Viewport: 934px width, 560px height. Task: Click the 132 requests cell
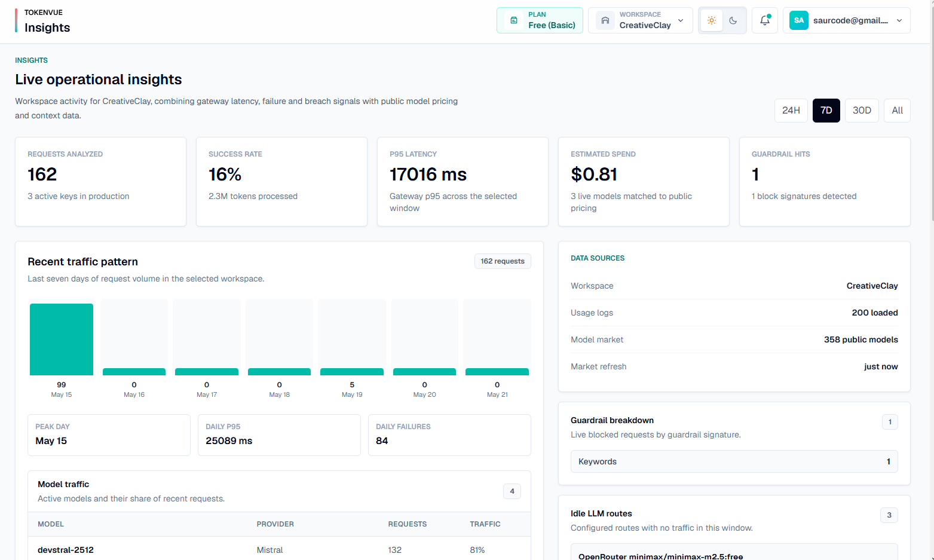point(395,550)
